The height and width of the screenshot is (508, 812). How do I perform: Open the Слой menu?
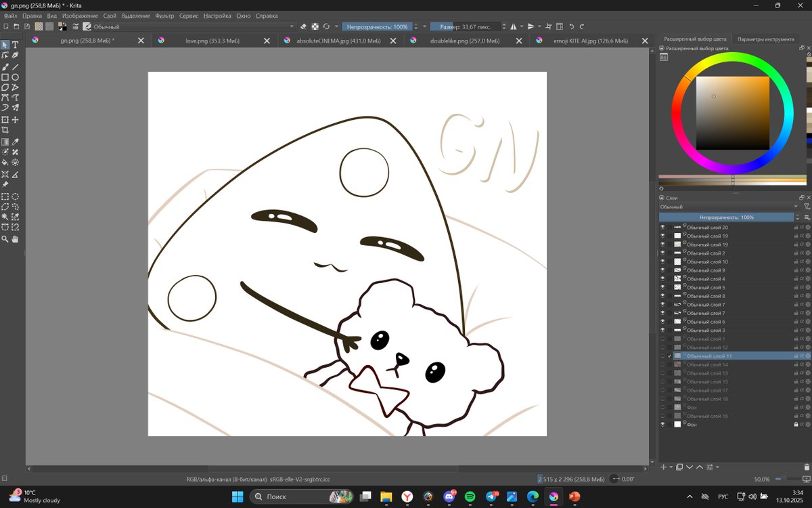click(x=110, y=16)
